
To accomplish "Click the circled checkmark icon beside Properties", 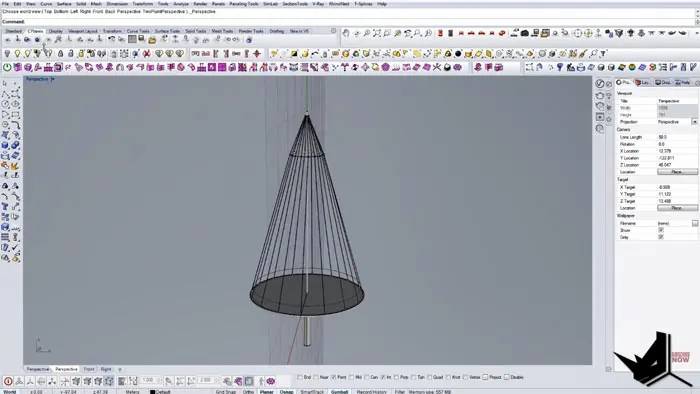I will pos(600,84).
